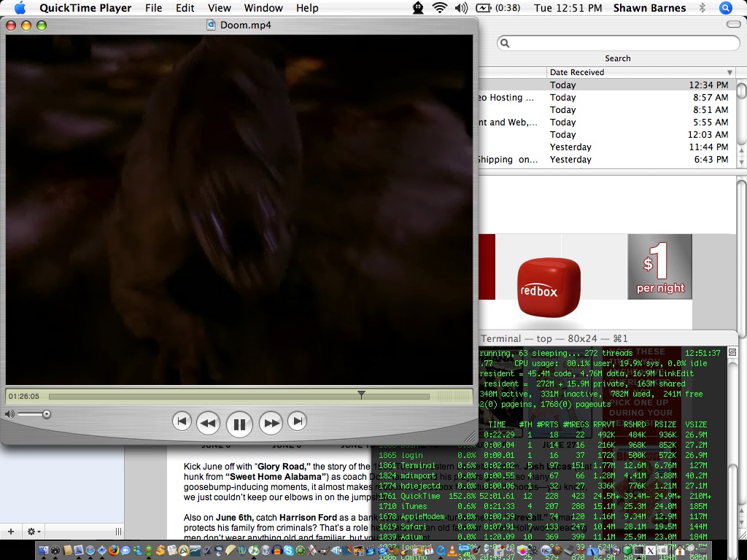Click the hooded figure menu bar icon
747x560 pixels.
(x=418, y=7)
